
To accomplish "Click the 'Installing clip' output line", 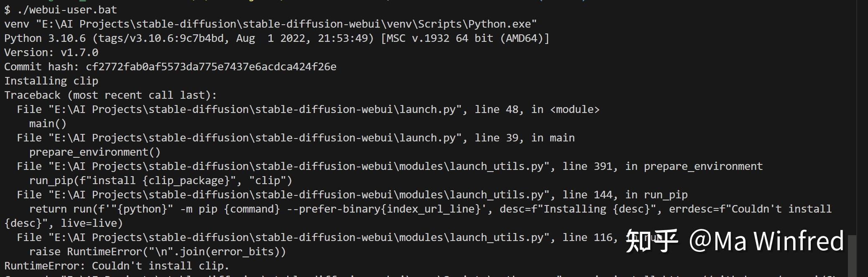I will coord(51,81).
